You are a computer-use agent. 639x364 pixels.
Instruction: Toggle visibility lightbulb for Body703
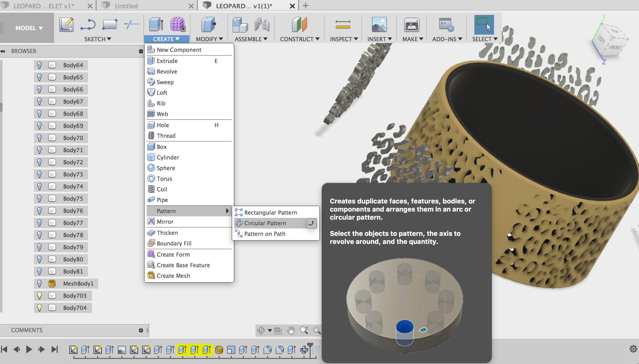(x=39, y=296)
